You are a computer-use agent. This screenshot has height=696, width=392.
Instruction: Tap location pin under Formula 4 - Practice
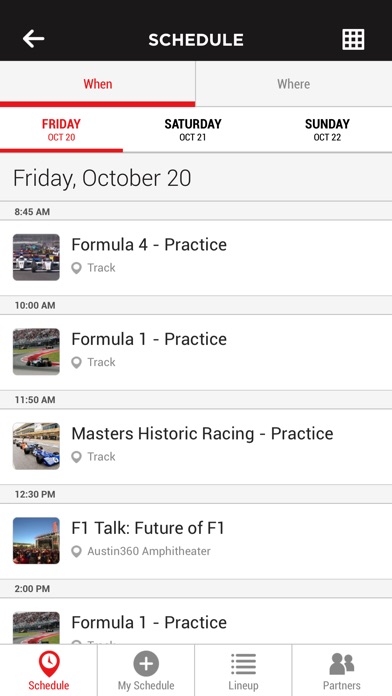(x=76, y=268)
